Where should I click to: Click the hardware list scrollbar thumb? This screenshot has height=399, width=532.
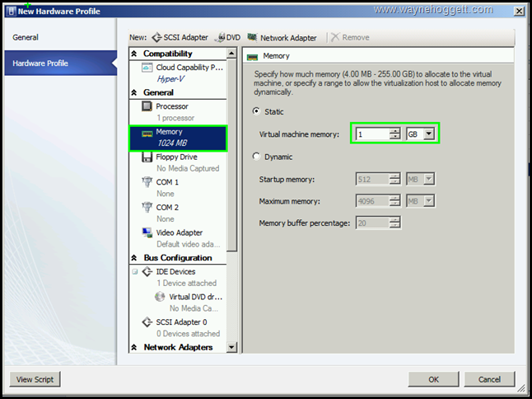231,155
